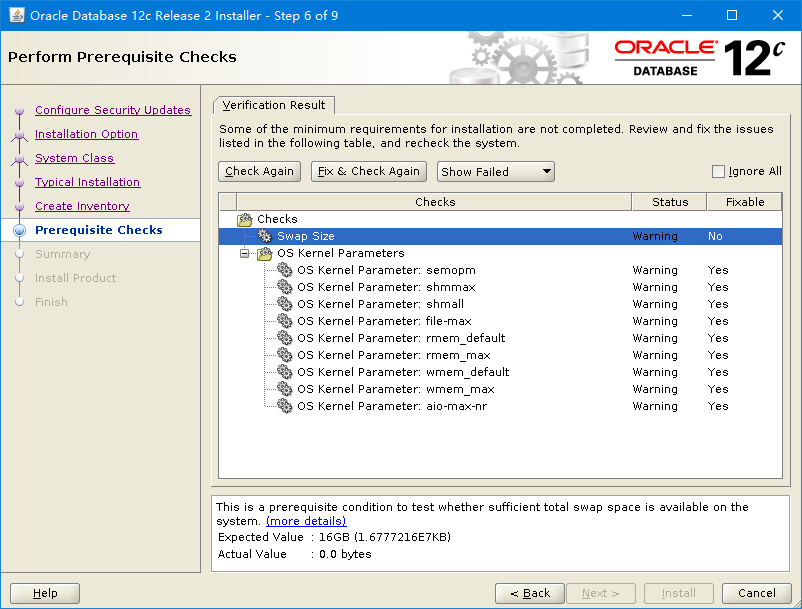Go Back to previous step
This screenshot has width=802, height=609.
[530, 593]
